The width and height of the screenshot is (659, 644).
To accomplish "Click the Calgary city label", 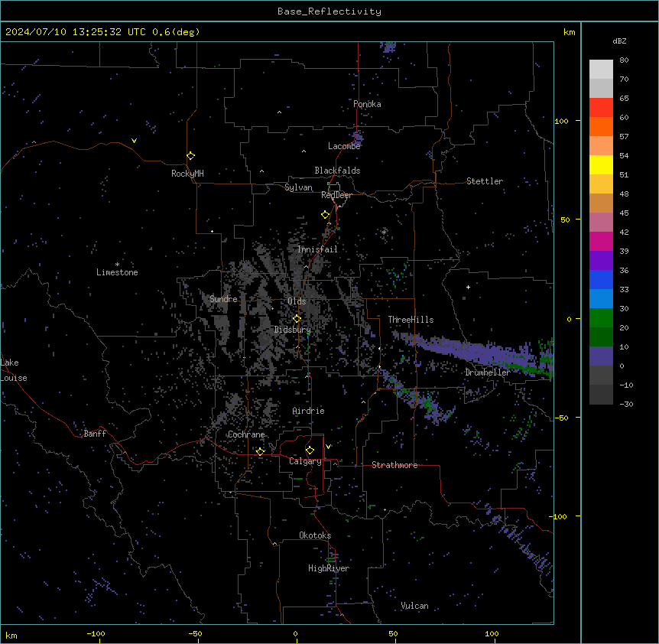I will (305, 461).
